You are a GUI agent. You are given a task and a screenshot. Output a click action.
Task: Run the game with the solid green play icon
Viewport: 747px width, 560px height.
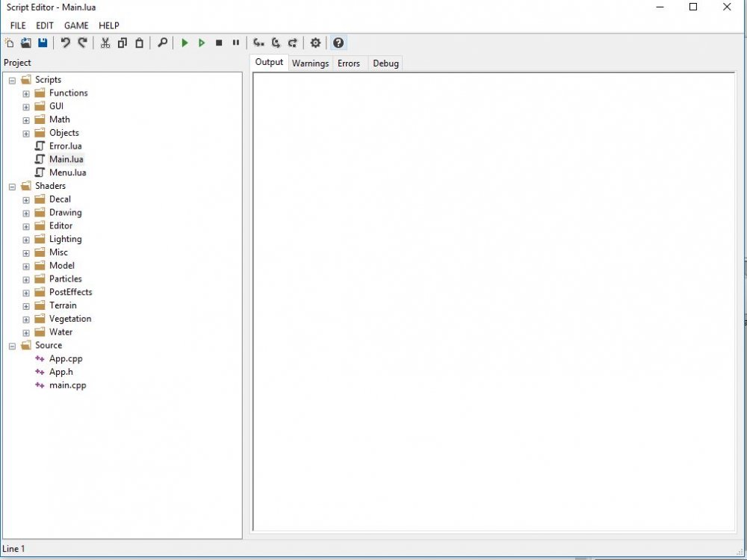tap(185, 43)
